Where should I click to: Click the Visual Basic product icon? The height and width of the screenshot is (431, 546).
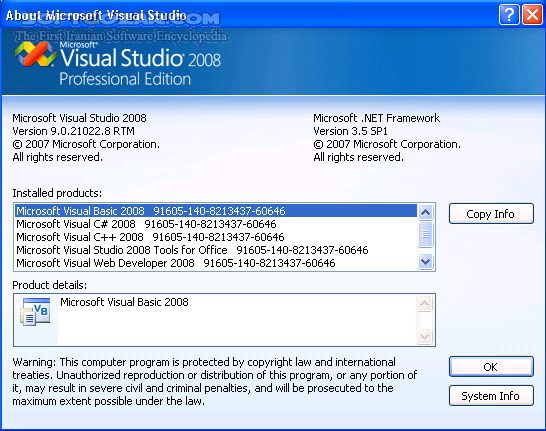[35, 312]
